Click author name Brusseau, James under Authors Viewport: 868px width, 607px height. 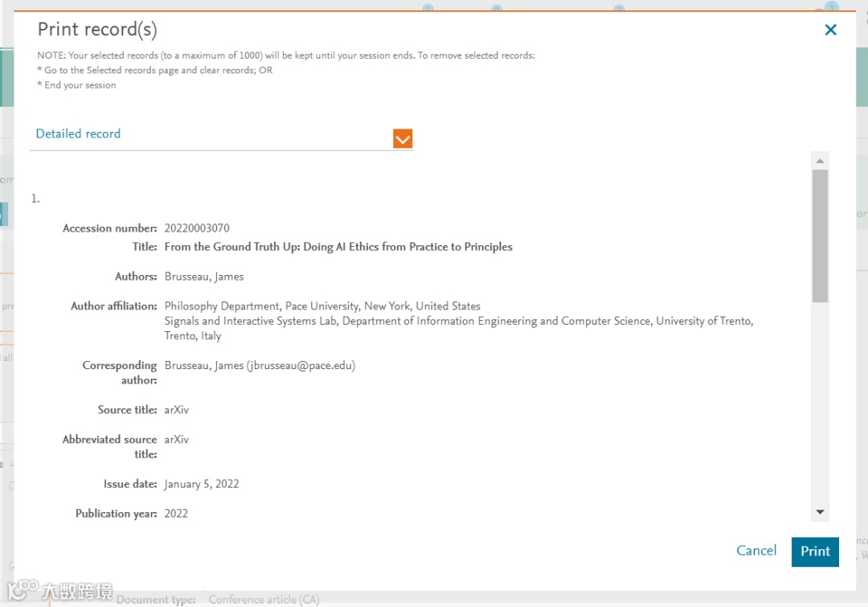[203, 277]
